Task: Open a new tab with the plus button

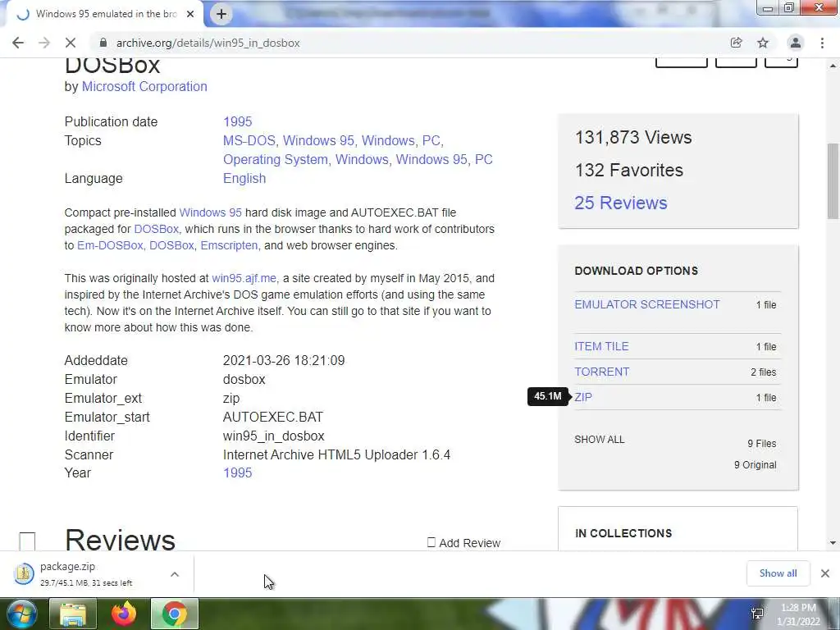Action: [221, 14]
